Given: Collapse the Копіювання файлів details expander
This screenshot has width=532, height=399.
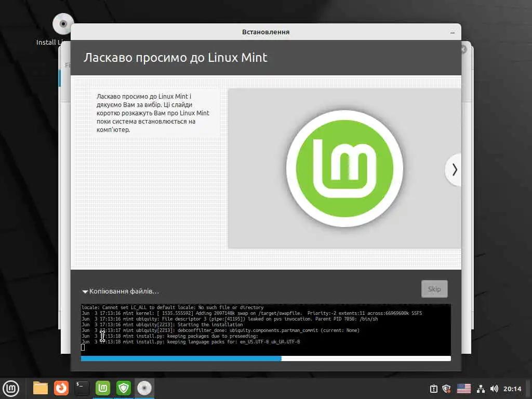Looking at the screenshot, I should pyautogui.click(x=85, y=291).
